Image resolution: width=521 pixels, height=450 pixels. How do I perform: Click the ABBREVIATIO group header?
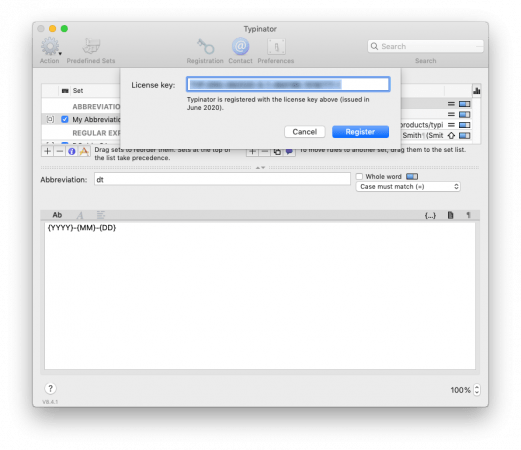point(96,107)
